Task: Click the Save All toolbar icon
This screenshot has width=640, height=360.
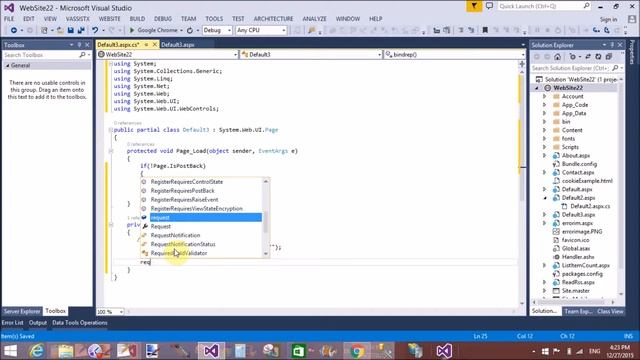Action: [81, 30]
